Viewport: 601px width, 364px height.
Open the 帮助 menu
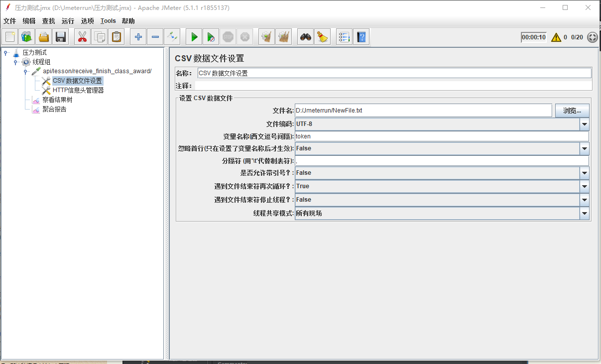pos(128,21)
